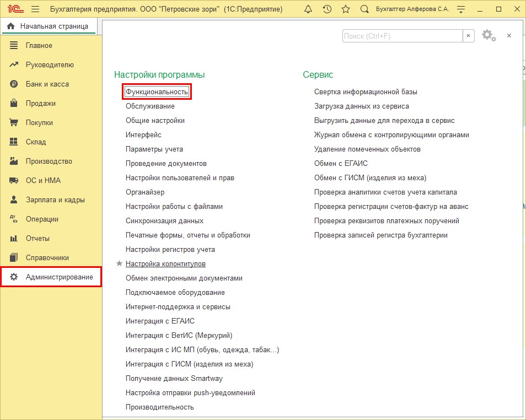
Task: Click the Главное section icon
Action: pyautogui.click(x=14, y=45)
